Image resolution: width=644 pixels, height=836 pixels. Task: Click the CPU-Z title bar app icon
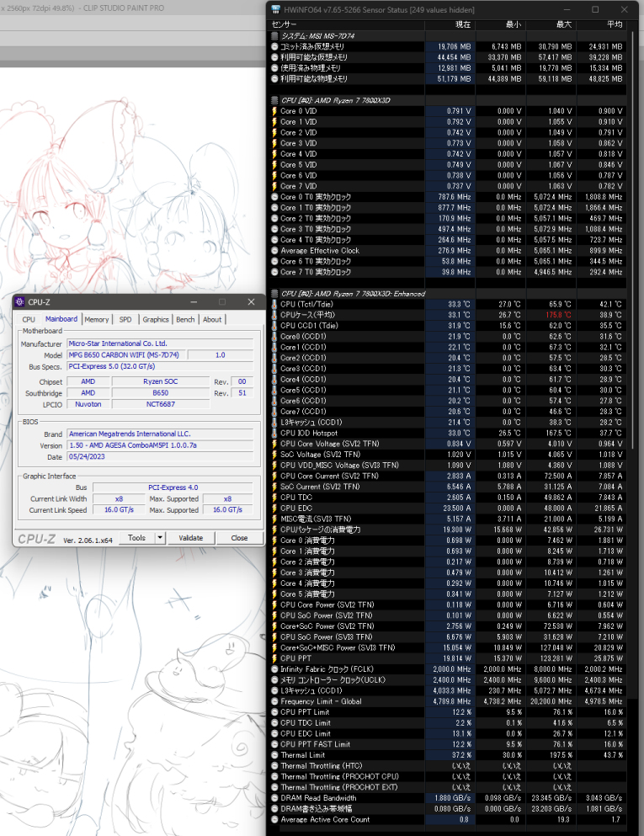point(19,301)
